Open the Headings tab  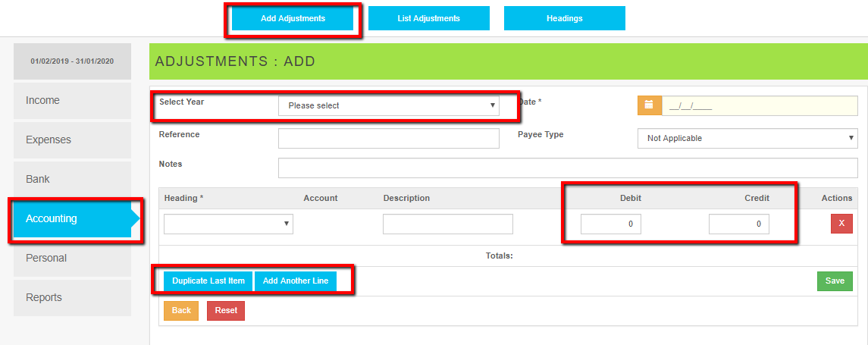565,18
